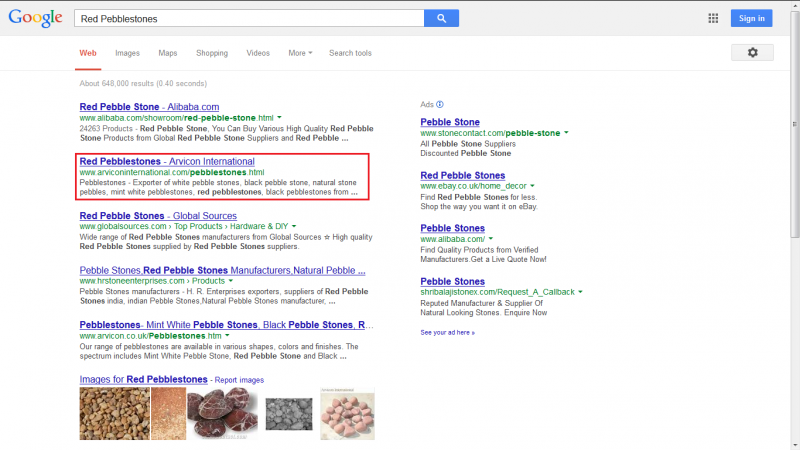Expand arrow beside arviconinternational.com URL
Image resolution: width=800 pixels, height=450 pixels.
pyautogui.click(x=271, y=172)
